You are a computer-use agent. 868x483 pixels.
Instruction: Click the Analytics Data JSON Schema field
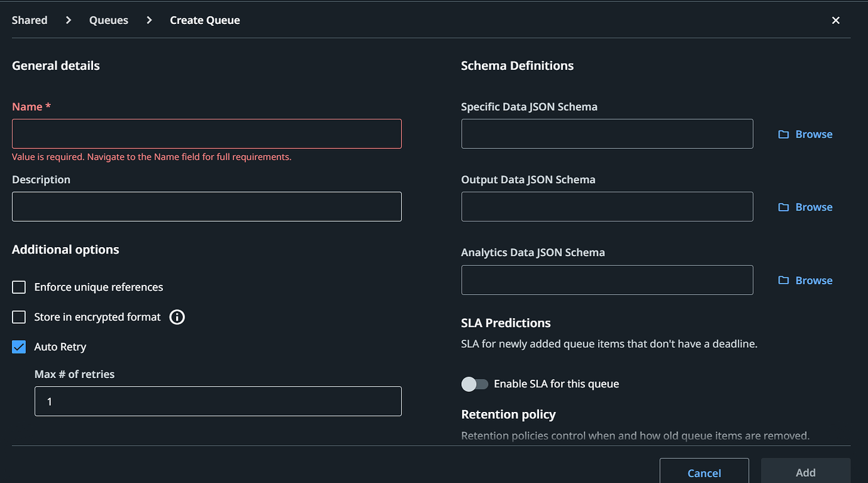tap(607, 280)
